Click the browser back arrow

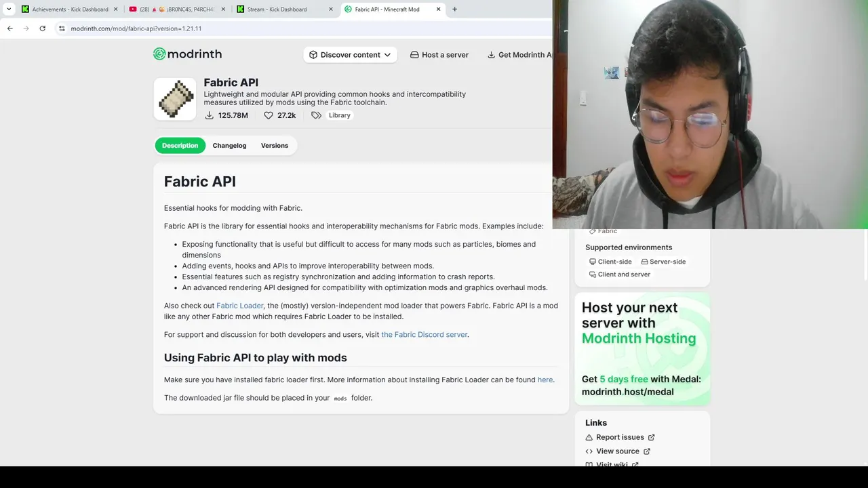pyautogui.click(x=9, y=28)
